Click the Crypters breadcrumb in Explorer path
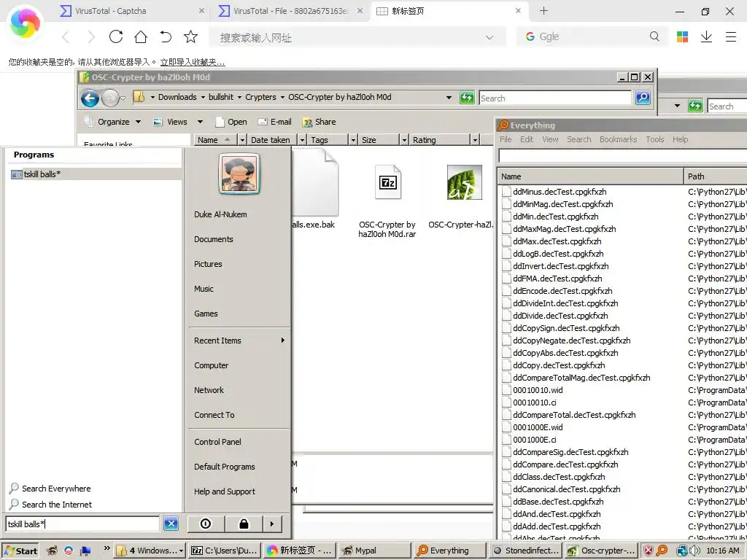 click(x=260, y=97)
